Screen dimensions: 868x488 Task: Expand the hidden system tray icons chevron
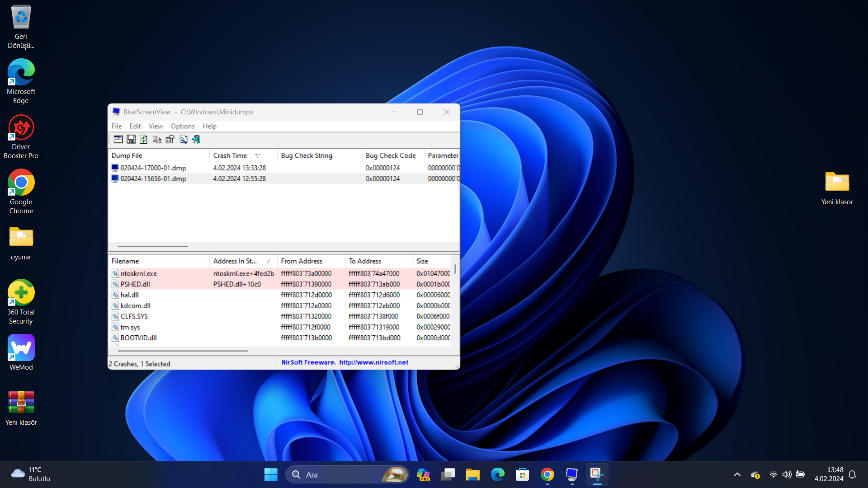point(737,474)
